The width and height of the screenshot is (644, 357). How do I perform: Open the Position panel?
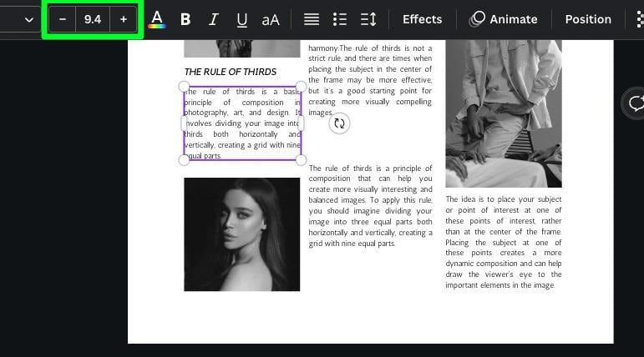point(588,19)
